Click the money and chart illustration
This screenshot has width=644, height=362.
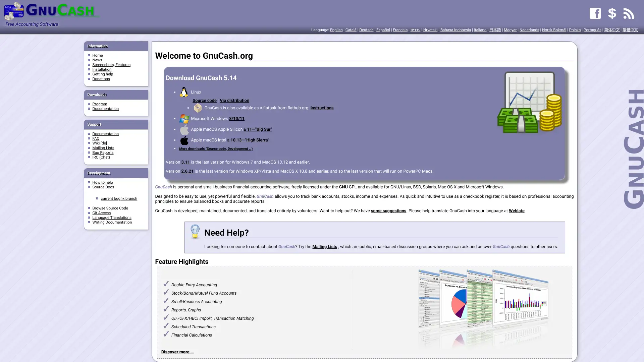coord(529,102)
